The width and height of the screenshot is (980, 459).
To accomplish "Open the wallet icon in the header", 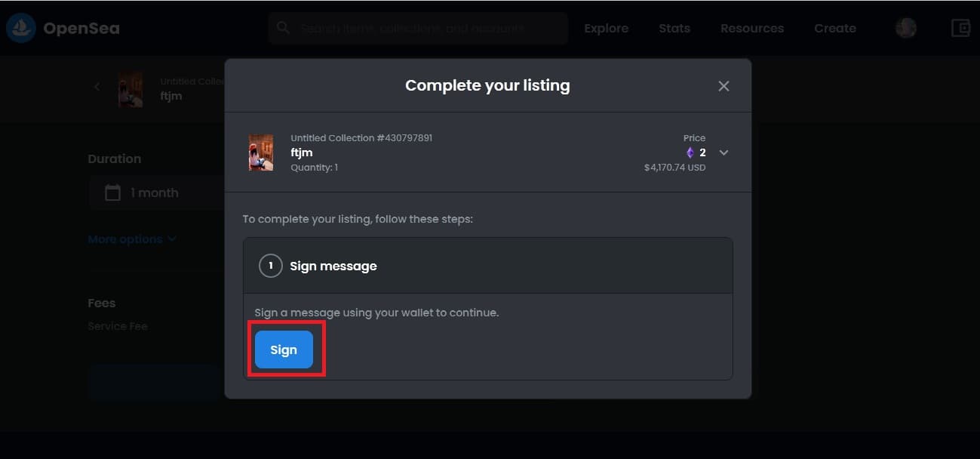I will [960, 29].
